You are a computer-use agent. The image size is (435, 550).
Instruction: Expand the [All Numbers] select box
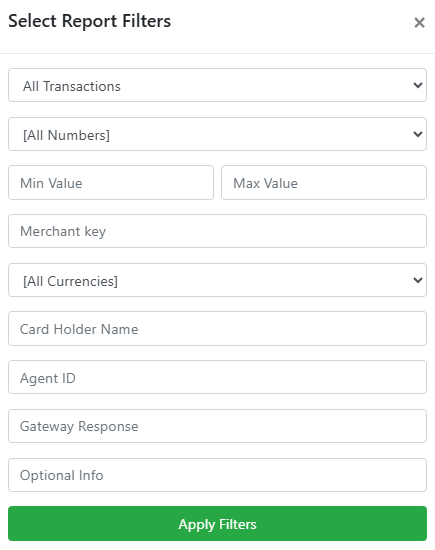coord(218,134)
